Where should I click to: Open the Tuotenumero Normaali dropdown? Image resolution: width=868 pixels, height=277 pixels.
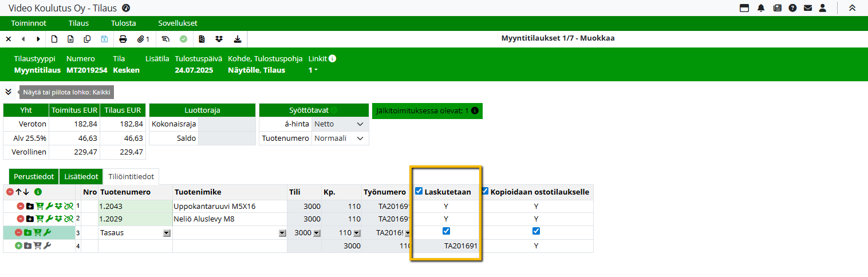tap(340, 138)
